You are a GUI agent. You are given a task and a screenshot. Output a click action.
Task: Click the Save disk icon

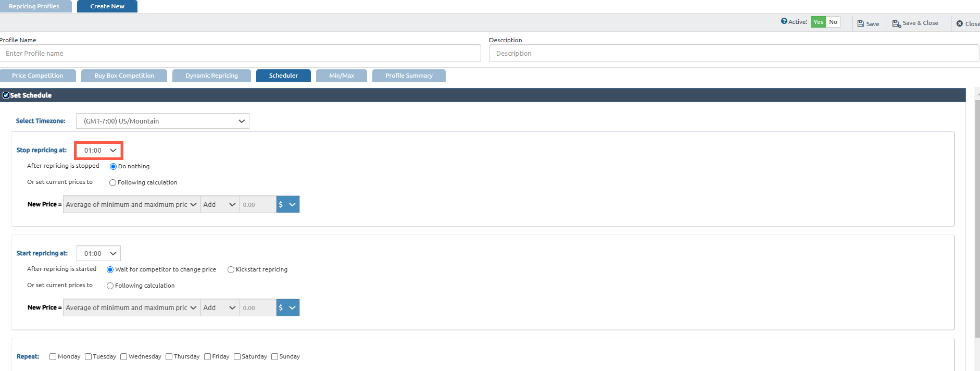pos(861,23)
